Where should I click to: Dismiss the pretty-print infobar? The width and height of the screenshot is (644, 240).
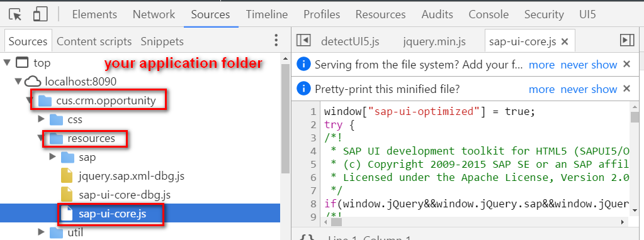[x=626, y=89]
